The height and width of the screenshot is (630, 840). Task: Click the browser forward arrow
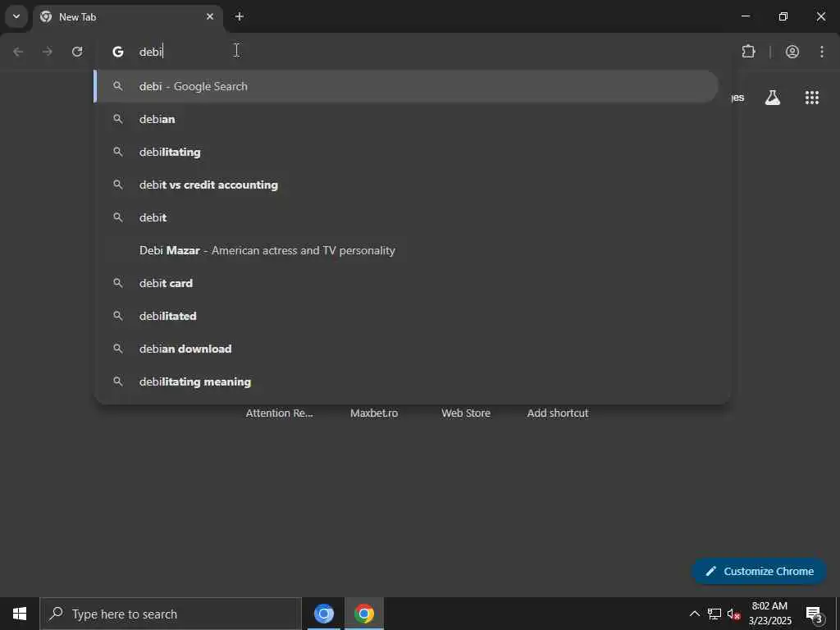(48, 52)
